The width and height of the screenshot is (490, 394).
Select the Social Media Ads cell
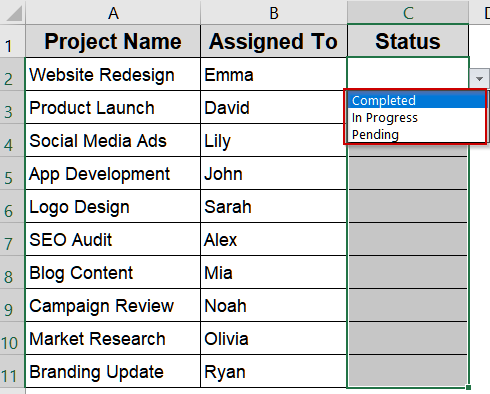[113, 140]
